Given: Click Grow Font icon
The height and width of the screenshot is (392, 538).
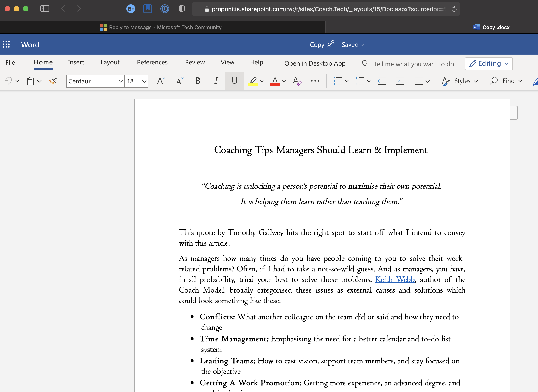Looking at the screenshot, I should pos(161,81).
